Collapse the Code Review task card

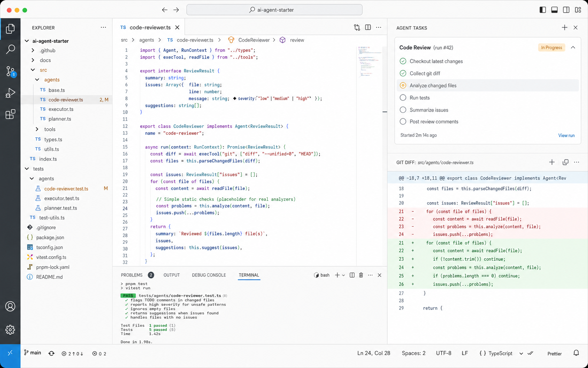coord(573,47)
